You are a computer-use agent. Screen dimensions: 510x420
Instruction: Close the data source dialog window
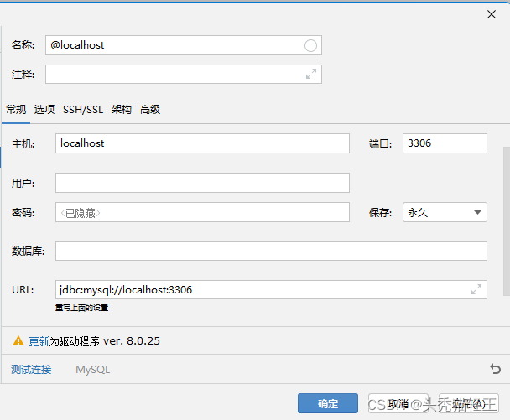pyautogui.click(x=492, y=14)
